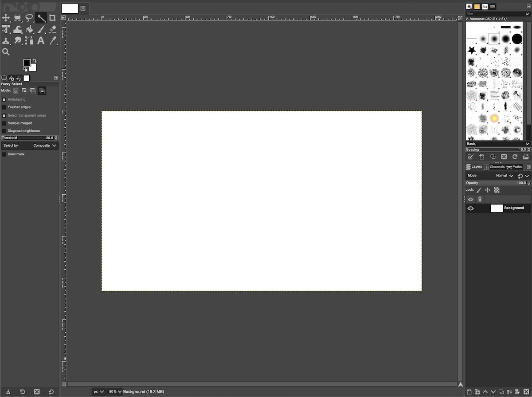The height and width of the screenshot is (397, 532).
Task: Select the Free Select lasso tool
Action: pyautogui.click(x=29, y=18)
